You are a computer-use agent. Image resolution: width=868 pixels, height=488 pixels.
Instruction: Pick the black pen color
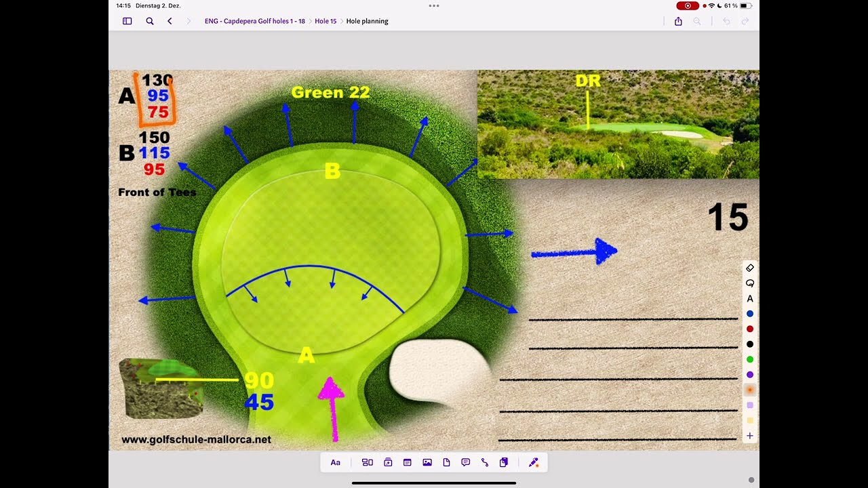click(750, 344)
